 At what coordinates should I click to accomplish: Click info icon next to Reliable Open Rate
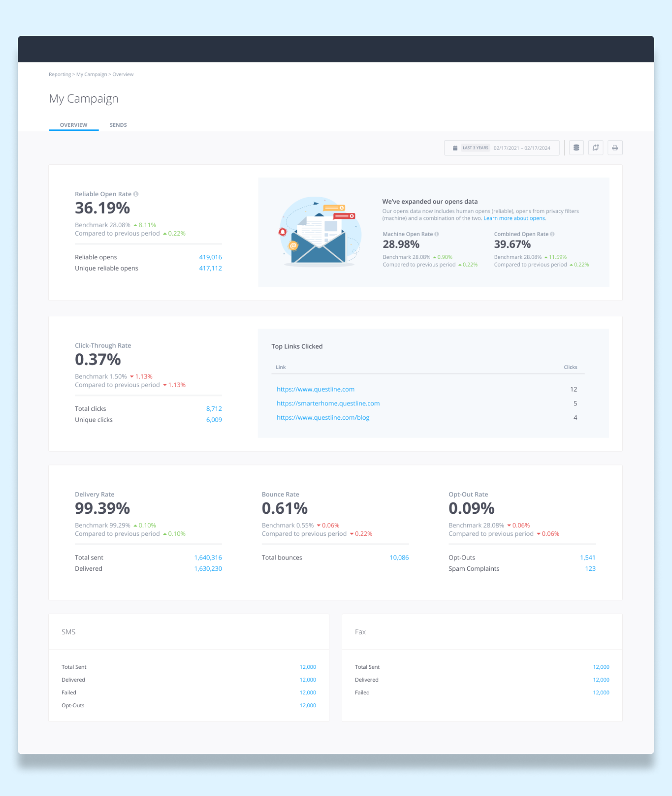point(136,194)
